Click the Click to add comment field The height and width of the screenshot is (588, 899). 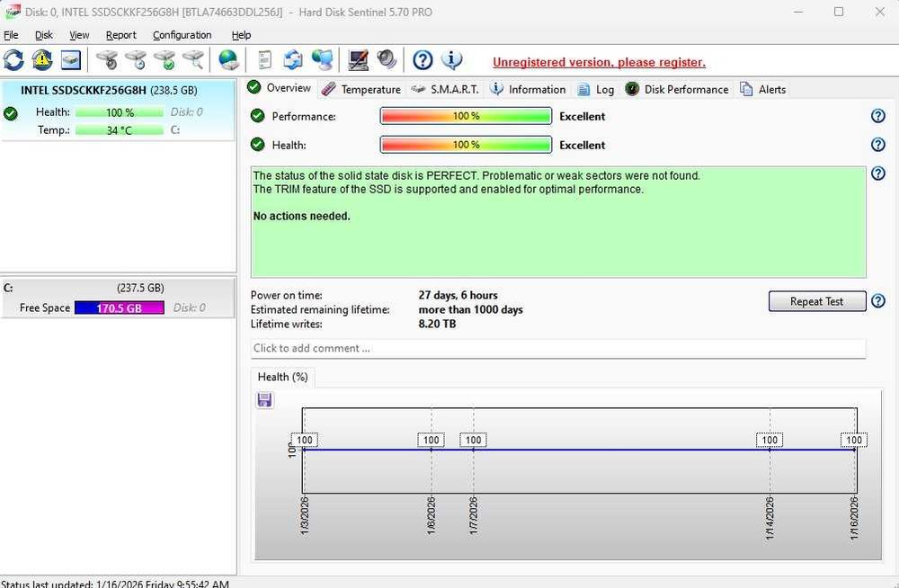click(558, 348)
